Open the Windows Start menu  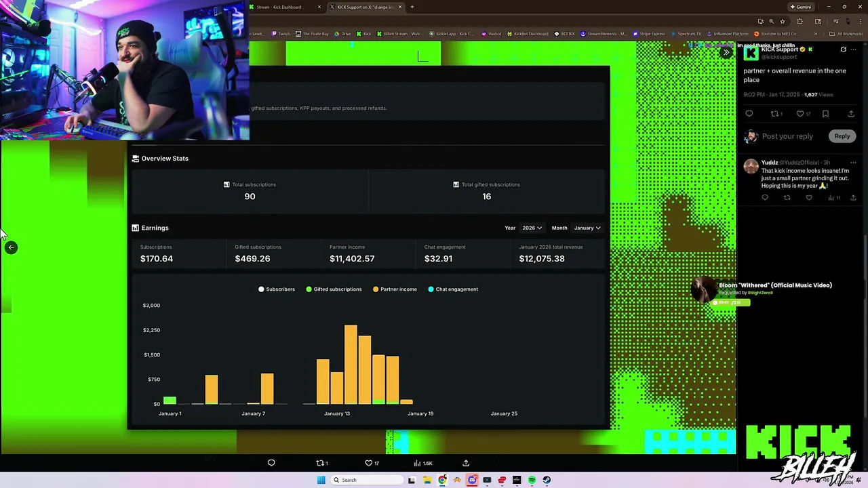(x=321, y=480)
